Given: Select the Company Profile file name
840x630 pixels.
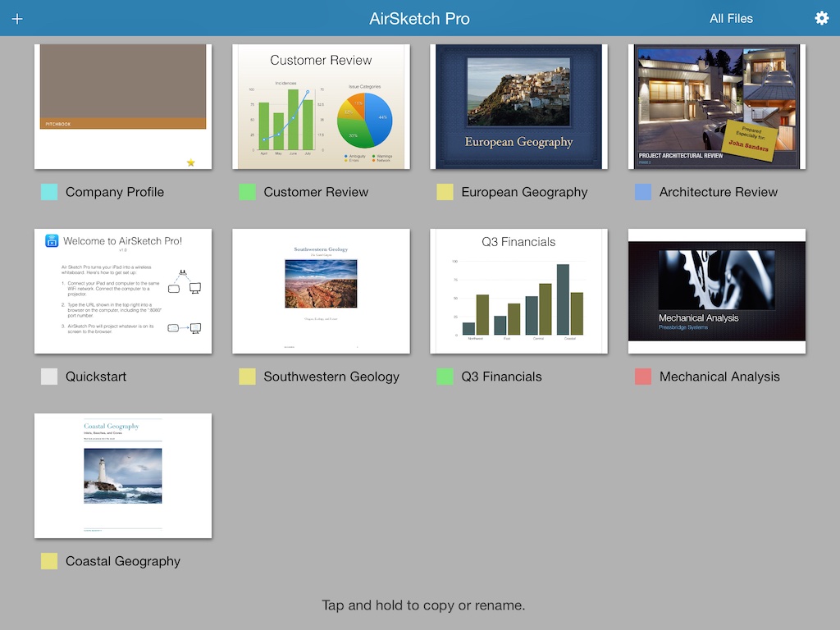Looking at the screenshot, I should click(x=115, y=192).
